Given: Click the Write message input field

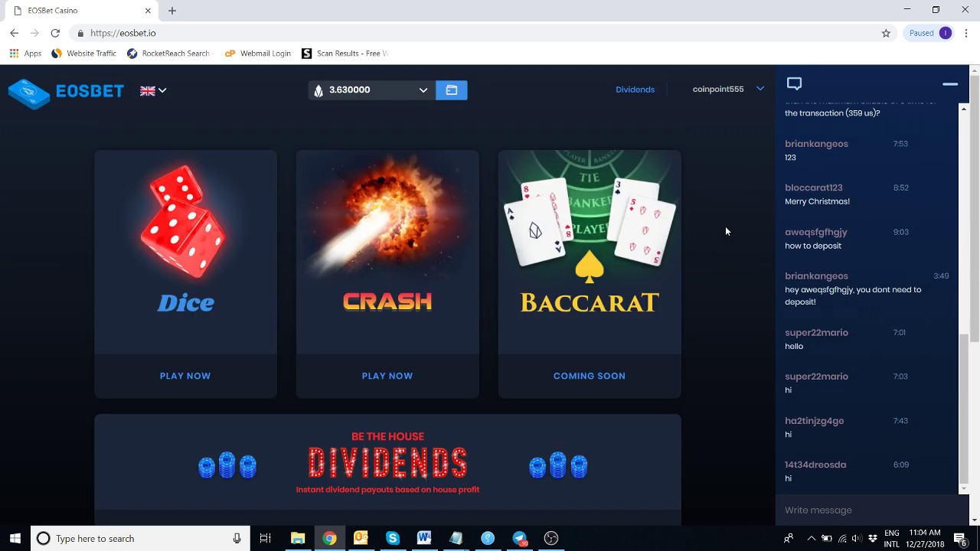Looking at the screenshot, I should pyautogui.click(x=867, y=510).
